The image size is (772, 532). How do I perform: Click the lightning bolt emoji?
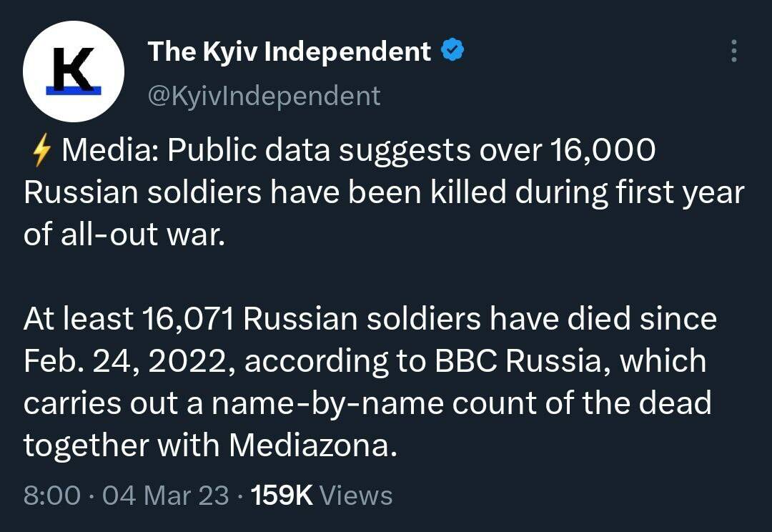click(41, 150)
